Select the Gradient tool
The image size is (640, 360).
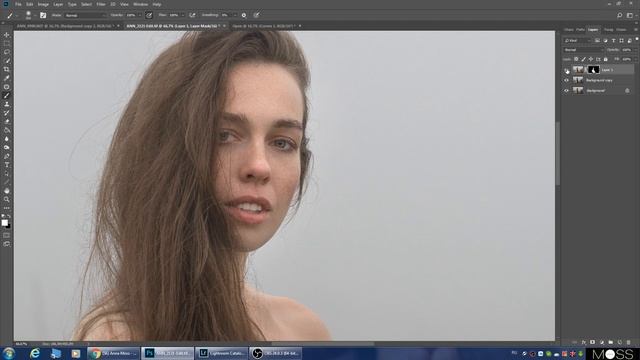pos(7,130)
